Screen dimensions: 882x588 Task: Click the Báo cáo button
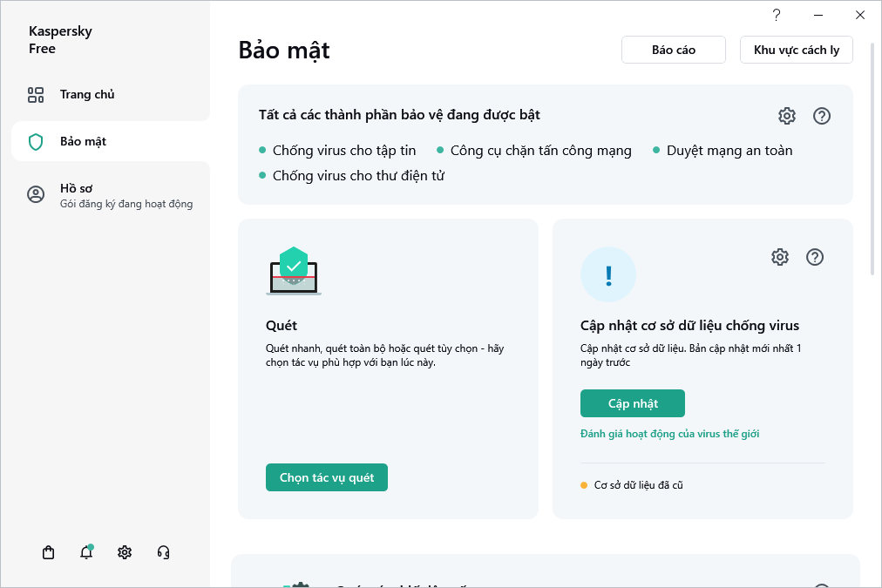tap(674, 50)
